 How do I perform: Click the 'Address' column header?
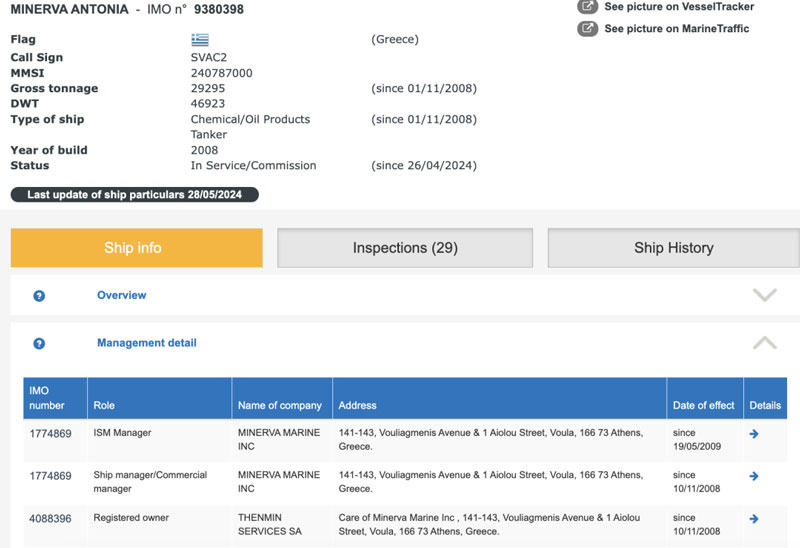499,398
